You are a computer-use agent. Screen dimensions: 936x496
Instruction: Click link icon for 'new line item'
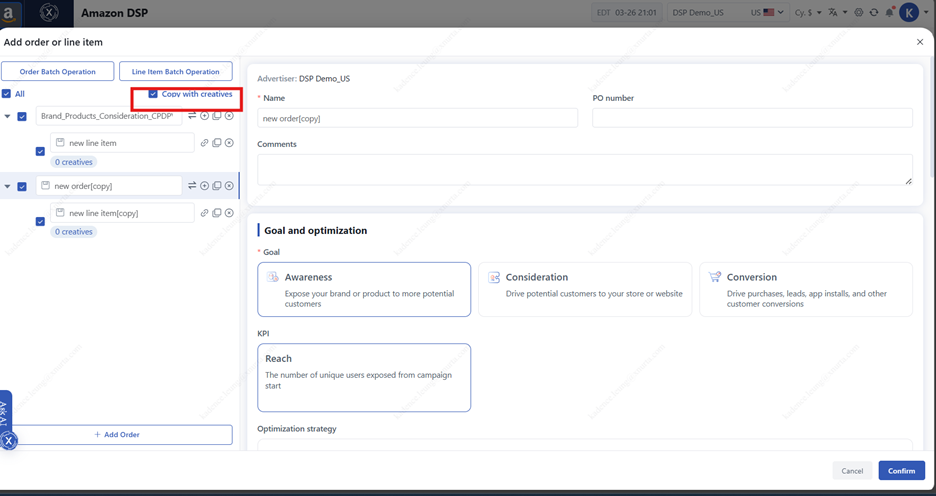pyautogui.click(x=204, y=143)
